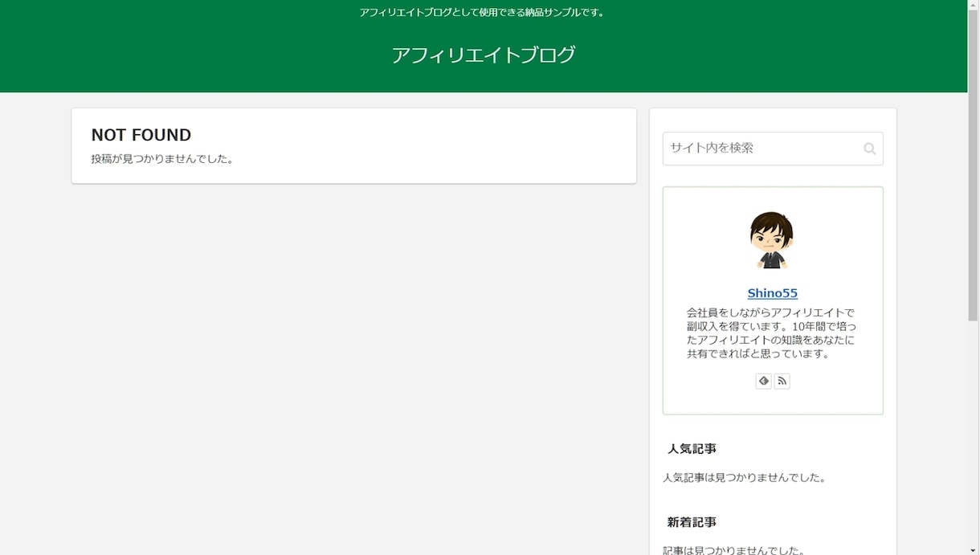Click the Shino55 avatar image
This screenshot has width=980, height=555.
tap(772, 240)
